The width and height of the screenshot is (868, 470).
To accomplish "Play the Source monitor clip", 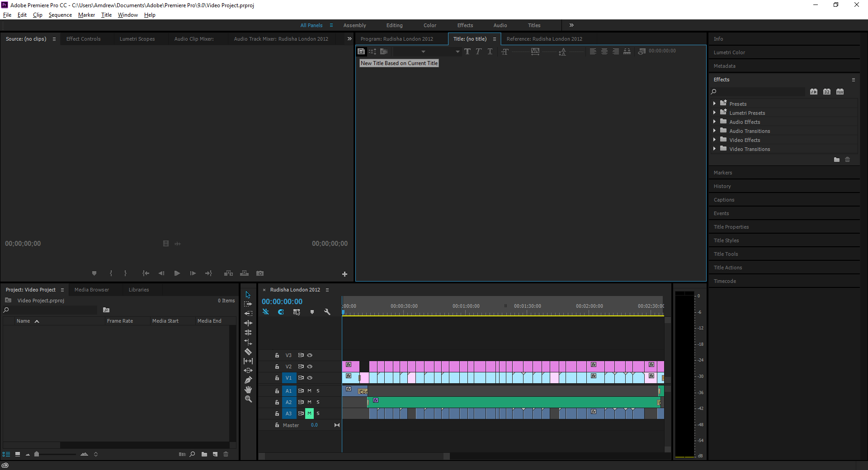I will (x=177, y=273).
